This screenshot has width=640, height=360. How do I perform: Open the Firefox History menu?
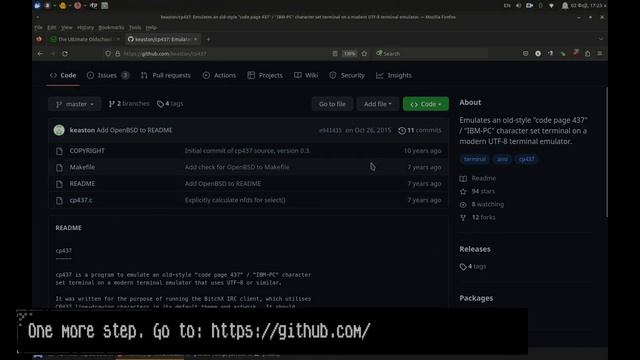[x=85, y=27]
